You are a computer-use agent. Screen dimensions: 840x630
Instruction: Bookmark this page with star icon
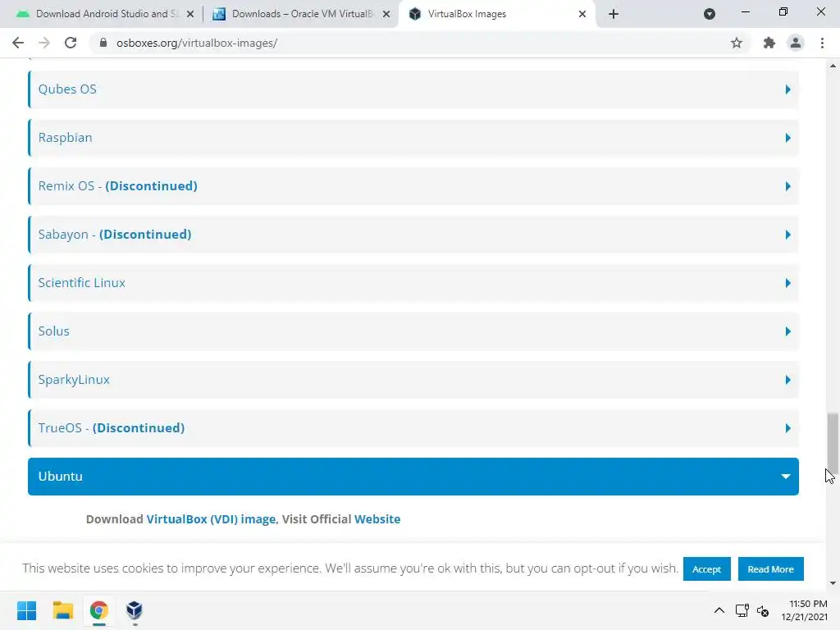[x=737, y=43]
